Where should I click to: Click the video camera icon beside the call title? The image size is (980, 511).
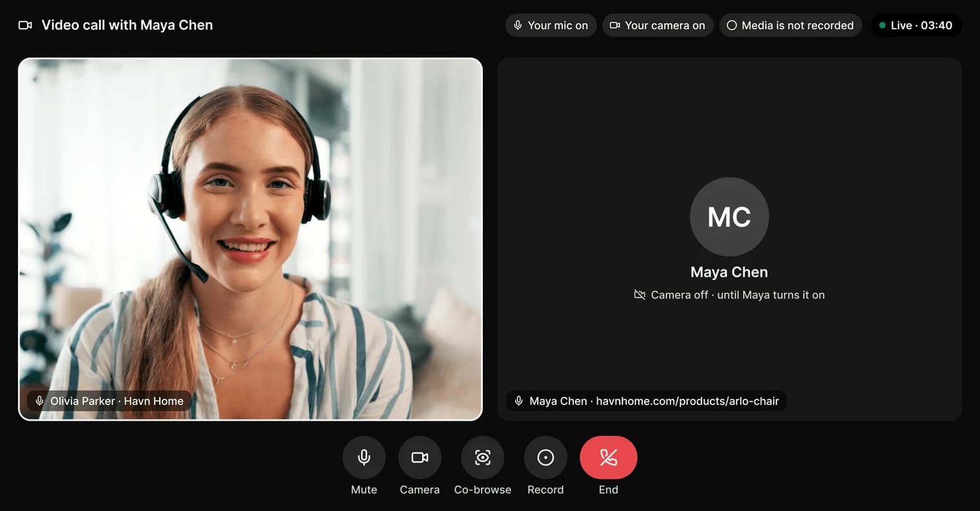25,25
